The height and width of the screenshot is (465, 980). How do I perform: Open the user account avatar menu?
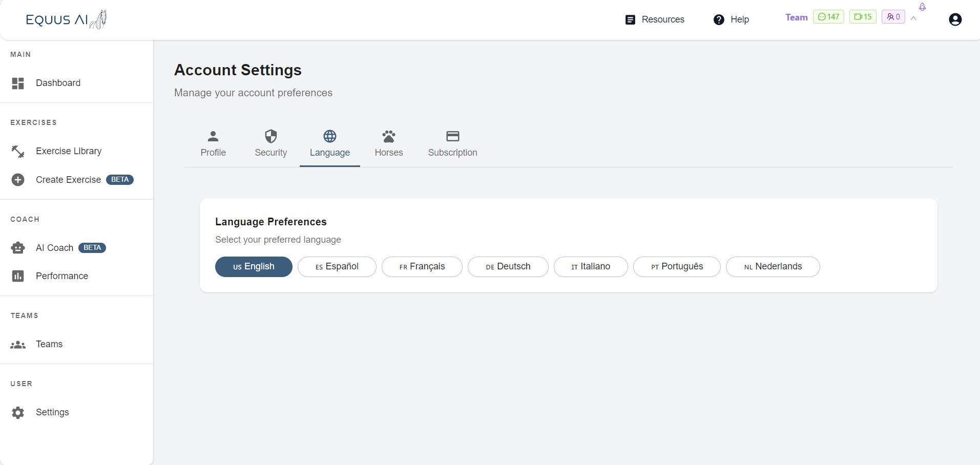(x=955, y=19)
